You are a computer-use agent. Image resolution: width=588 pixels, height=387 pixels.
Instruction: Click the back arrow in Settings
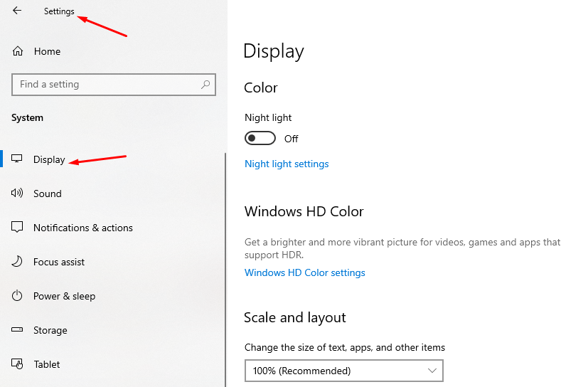pos(17,11)
